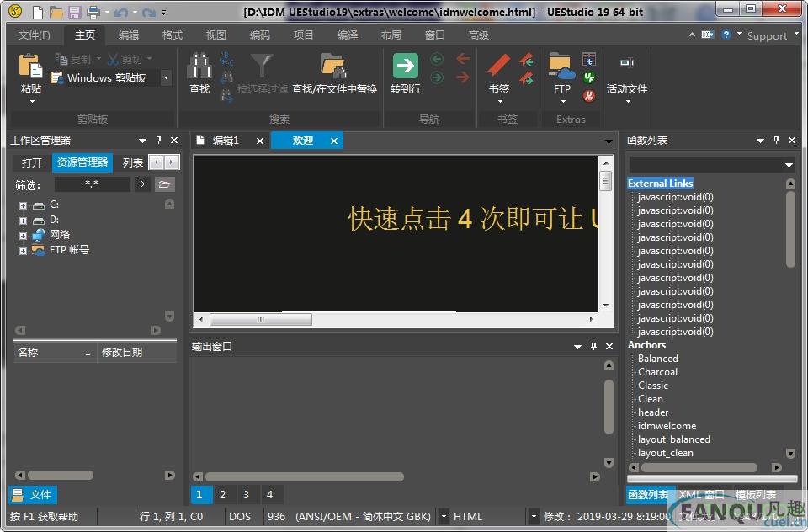Screen dimensions: 808x532
Task: Click the Print icon in title bar
Action: click(93, 11)
